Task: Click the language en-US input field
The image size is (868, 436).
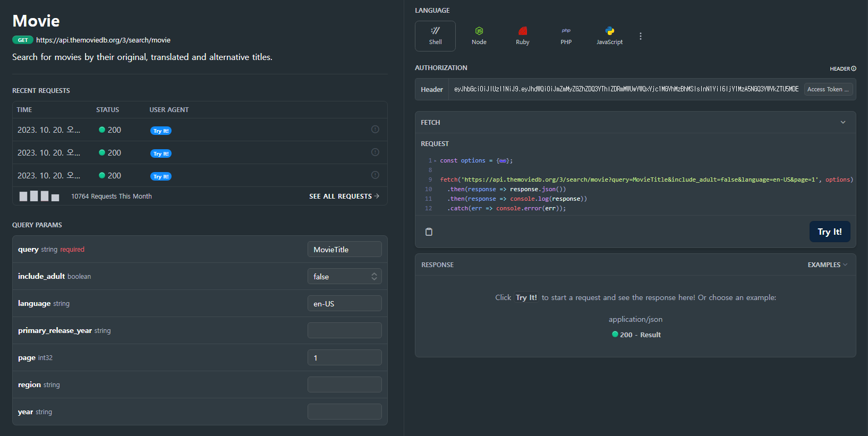Action: [x=345, y=303]
